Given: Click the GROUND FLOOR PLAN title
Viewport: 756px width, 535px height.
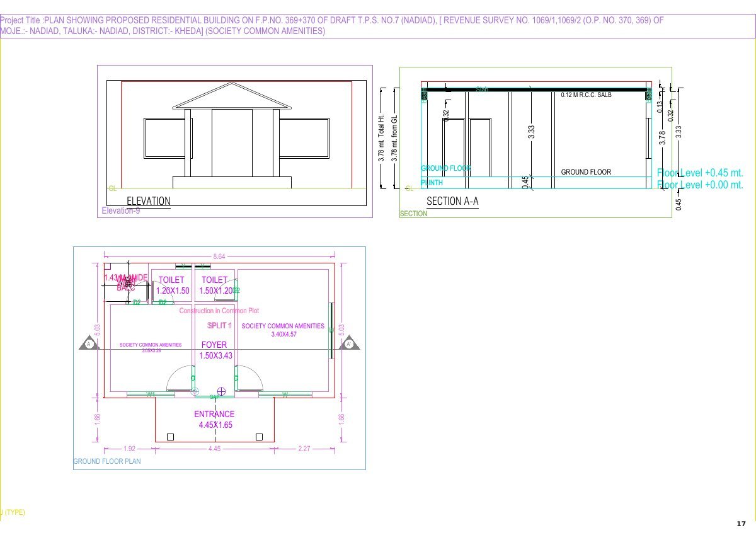Looking at the screenshot, I should tap(107, 461).
